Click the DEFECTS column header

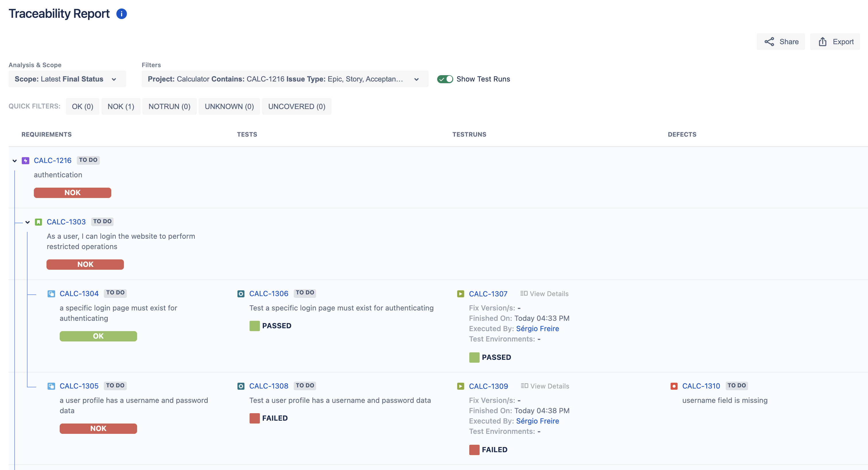(x=682, y=135)
